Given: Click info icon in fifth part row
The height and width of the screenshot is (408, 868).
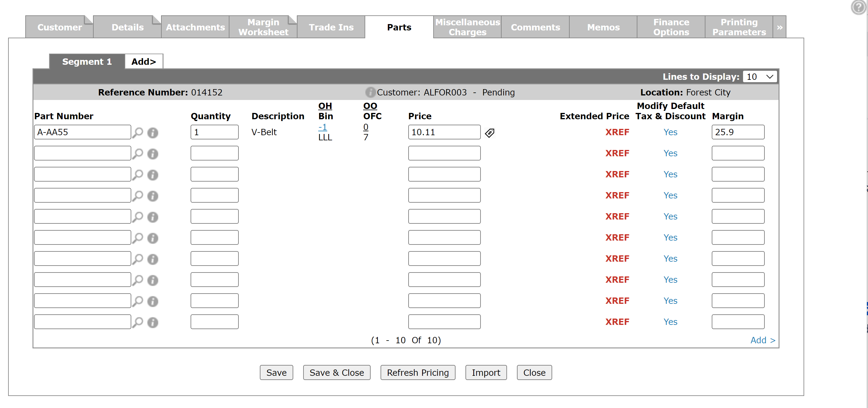Looking at the screenshot, I should pos(153,217).
